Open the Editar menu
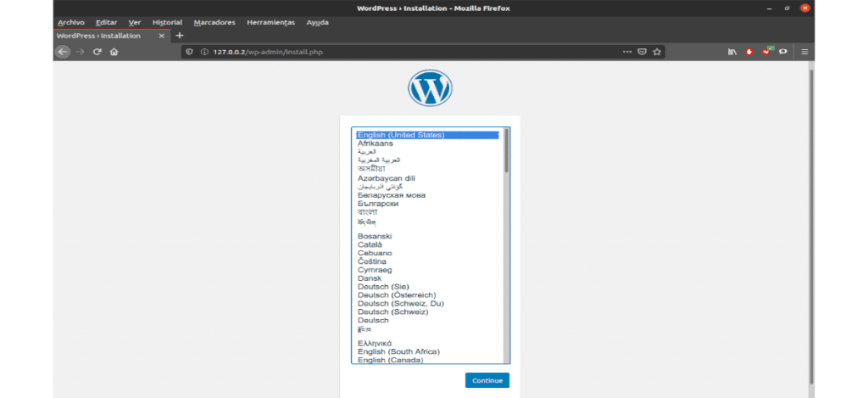 click(x=106, y=22)
